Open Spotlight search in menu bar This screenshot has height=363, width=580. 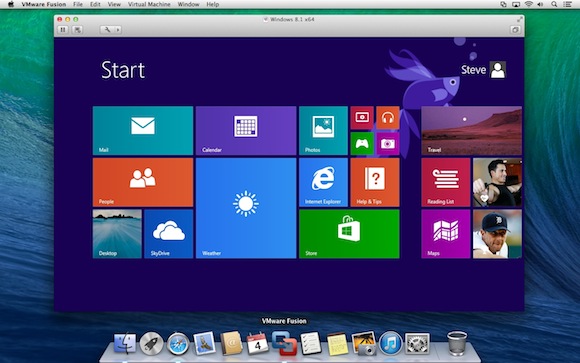(554, 4)
